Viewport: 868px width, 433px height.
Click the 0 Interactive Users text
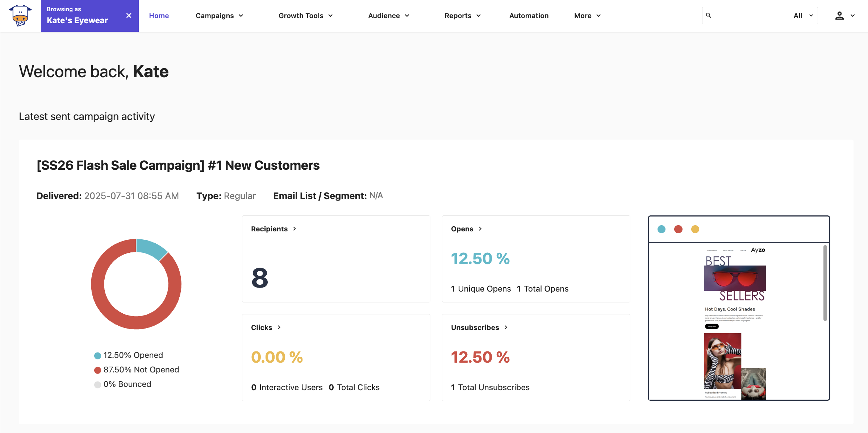[287, 387]
